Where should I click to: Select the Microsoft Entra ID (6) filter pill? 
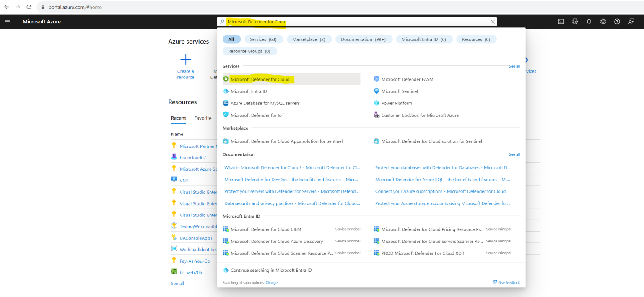pos(424,39)
